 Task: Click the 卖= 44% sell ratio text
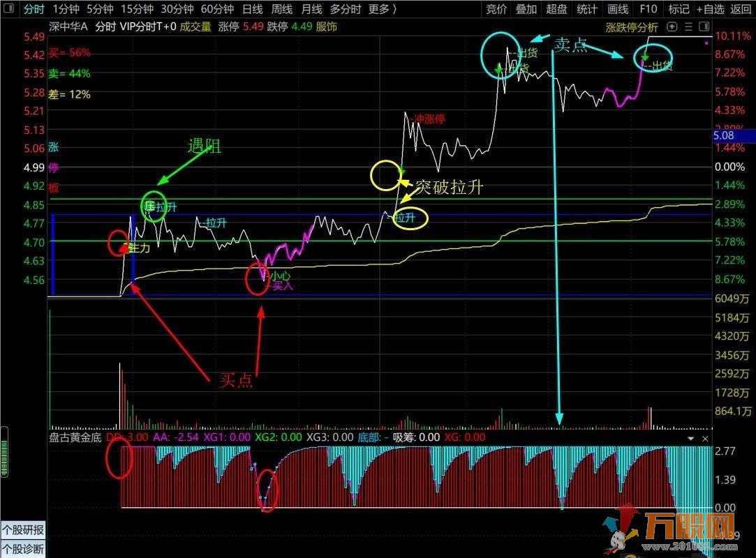[x=69, y=73]
